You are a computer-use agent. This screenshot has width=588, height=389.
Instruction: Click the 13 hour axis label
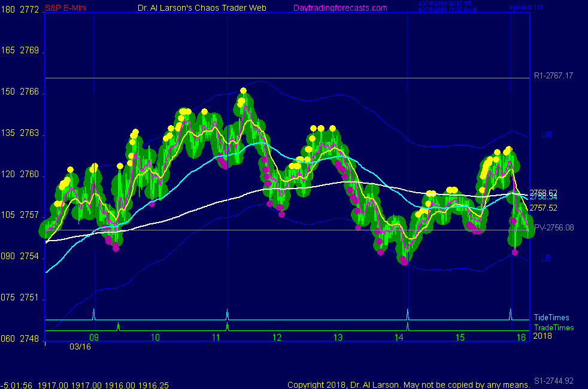338,338
